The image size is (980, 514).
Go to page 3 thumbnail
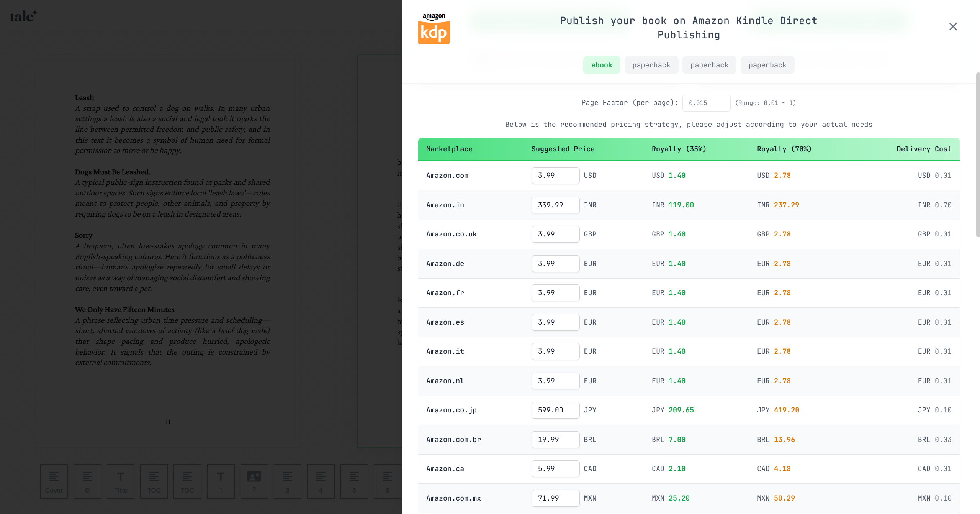click(287, 481)
